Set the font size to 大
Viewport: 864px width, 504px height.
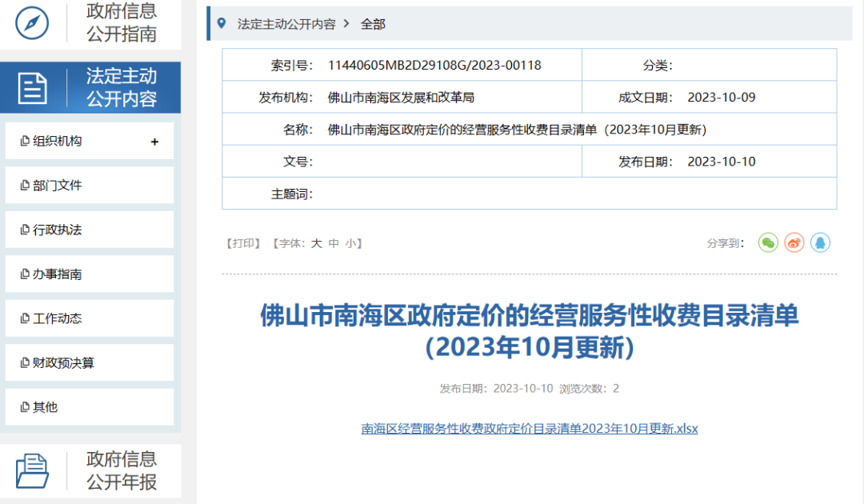pos(316,243)
